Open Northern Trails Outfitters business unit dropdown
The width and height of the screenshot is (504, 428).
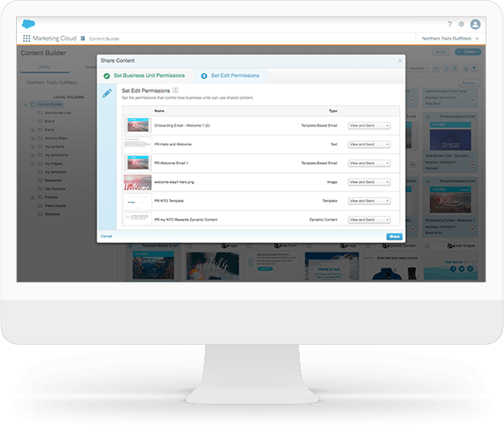[x=450, y=39]
